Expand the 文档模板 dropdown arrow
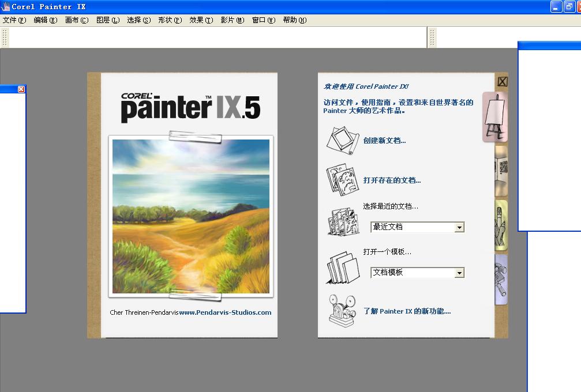This screenshot has height=392, width=581. [x=459, y=273]
